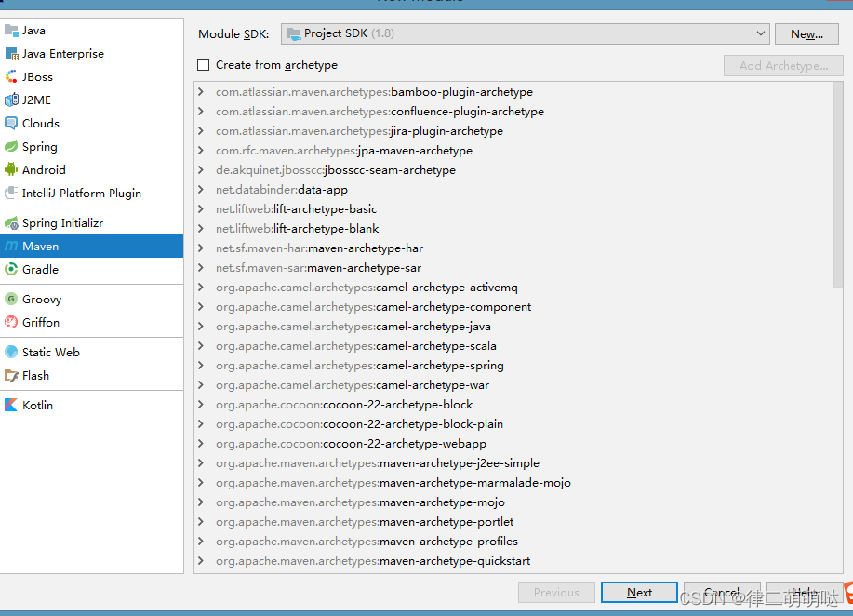The image size is (853, 616).
Task: Expand jira-plugin-archetype entry
Action: 201,131
